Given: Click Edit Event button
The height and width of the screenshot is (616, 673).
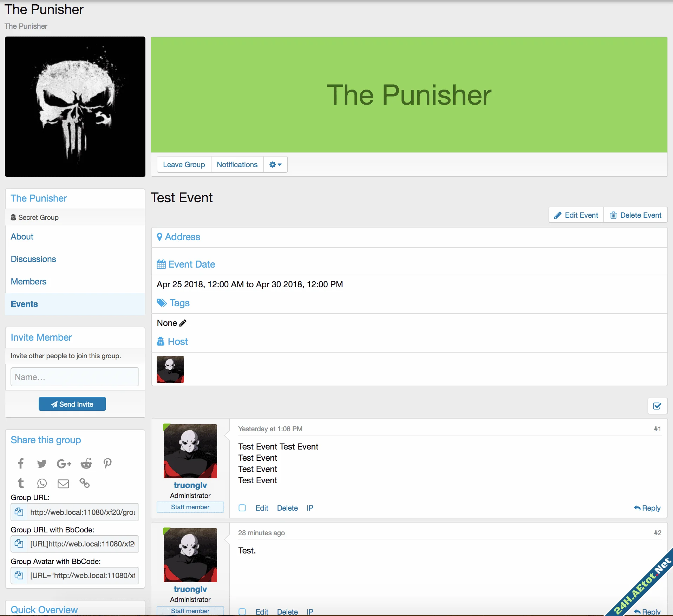Looking at the screenshot, I should tap(576, 215).
